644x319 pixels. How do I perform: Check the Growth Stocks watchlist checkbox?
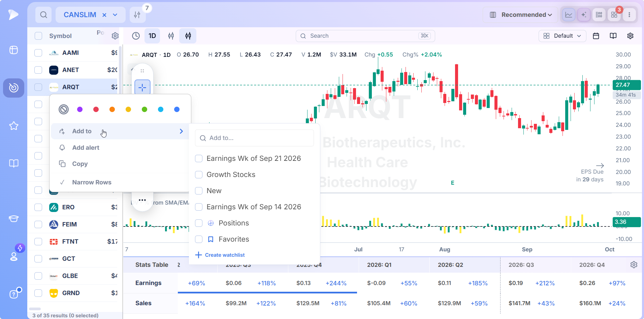(199, 175)
